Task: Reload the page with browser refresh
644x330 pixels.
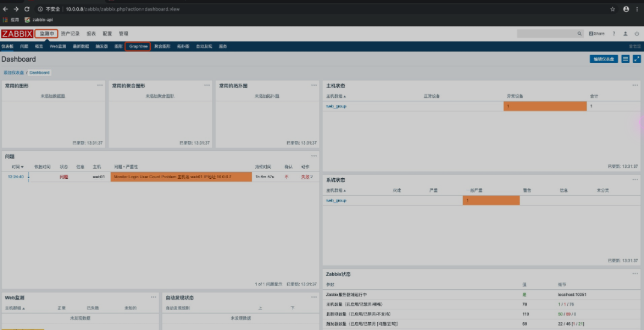Action: [27, 9]
